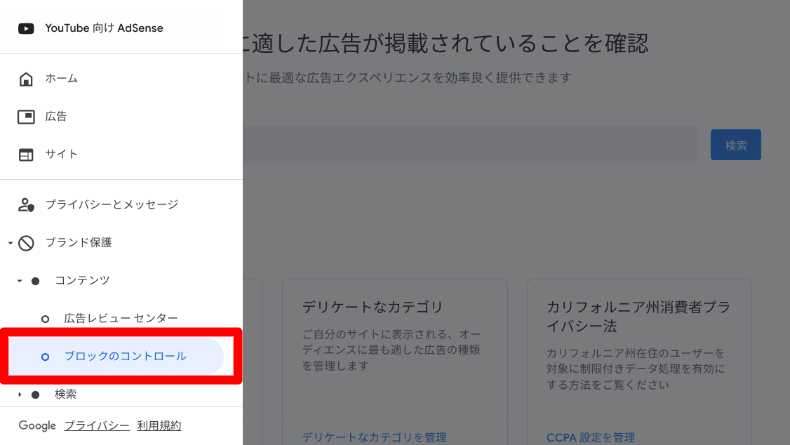Image resolution: width=790 pixels, height=445 pixels.
Task: Open デリケートなカテゴリを管理 link
Action: [x=374, y=437]
